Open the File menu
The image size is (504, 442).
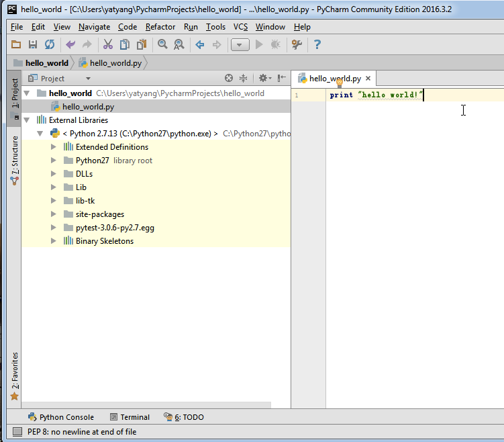pos(17,27)
